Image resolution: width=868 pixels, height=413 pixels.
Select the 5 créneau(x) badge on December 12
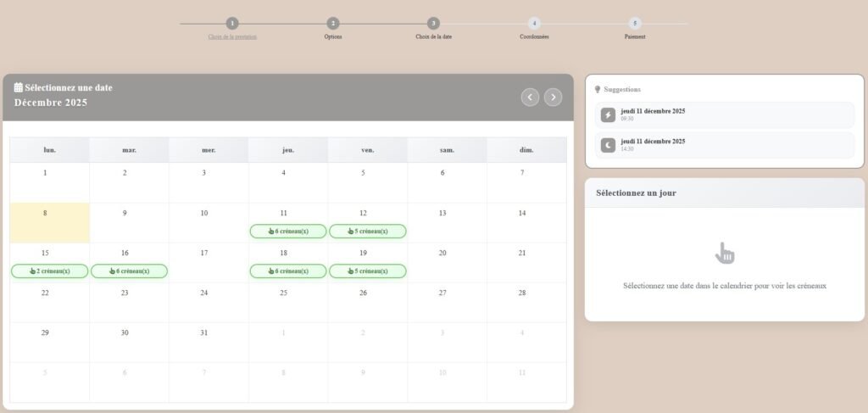tap(367, 232)
